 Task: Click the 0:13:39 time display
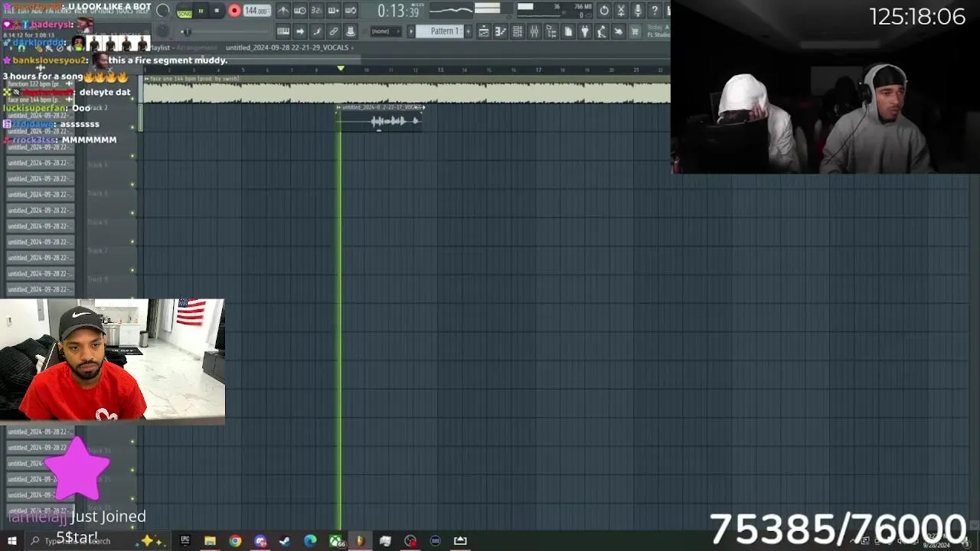[x=398, y=11]
